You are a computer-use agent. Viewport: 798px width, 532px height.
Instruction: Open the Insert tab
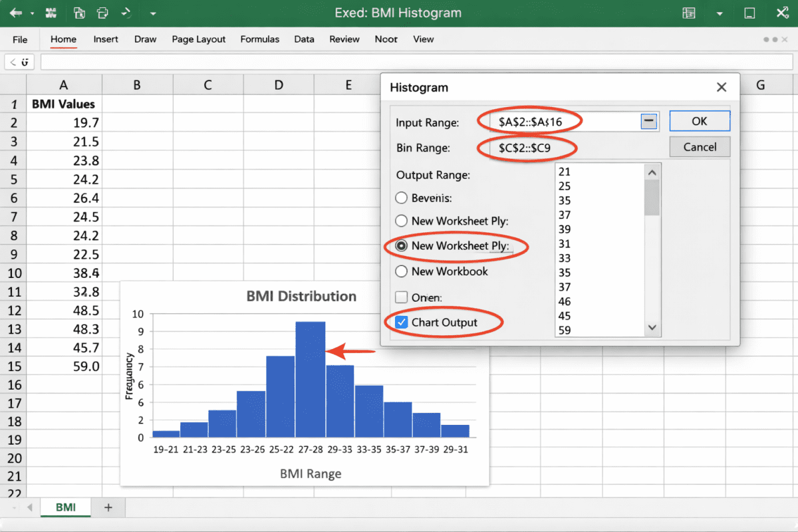point(106,39)
